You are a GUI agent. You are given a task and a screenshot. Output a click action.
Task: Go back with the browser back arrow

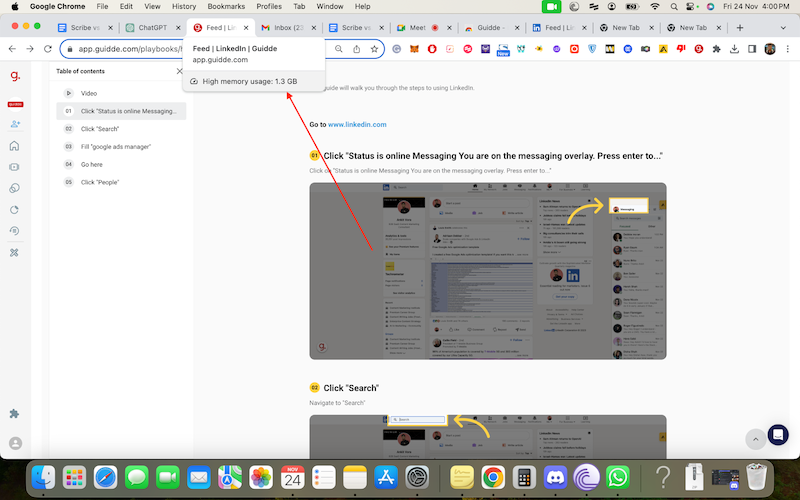tap(12, 49)
